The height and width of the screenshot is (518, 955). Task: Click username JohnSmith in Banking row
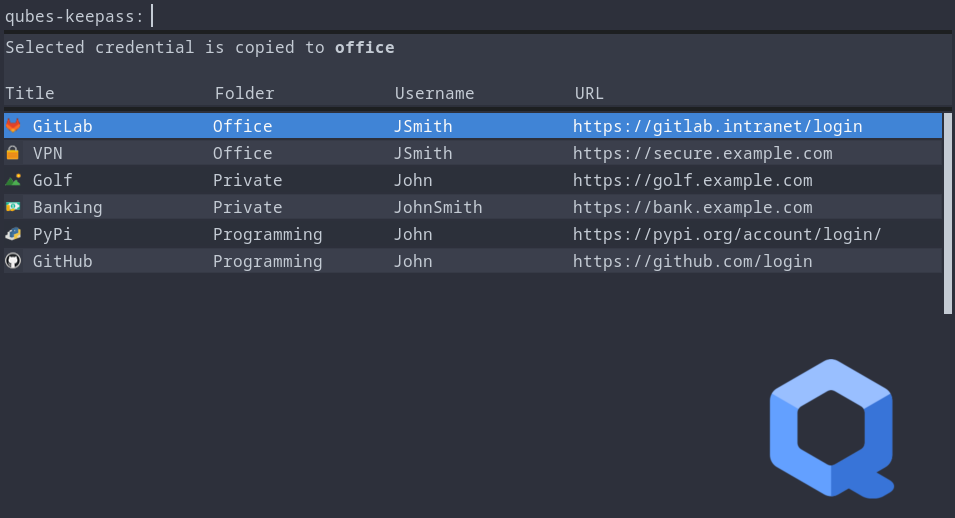(x=438, y=207)
